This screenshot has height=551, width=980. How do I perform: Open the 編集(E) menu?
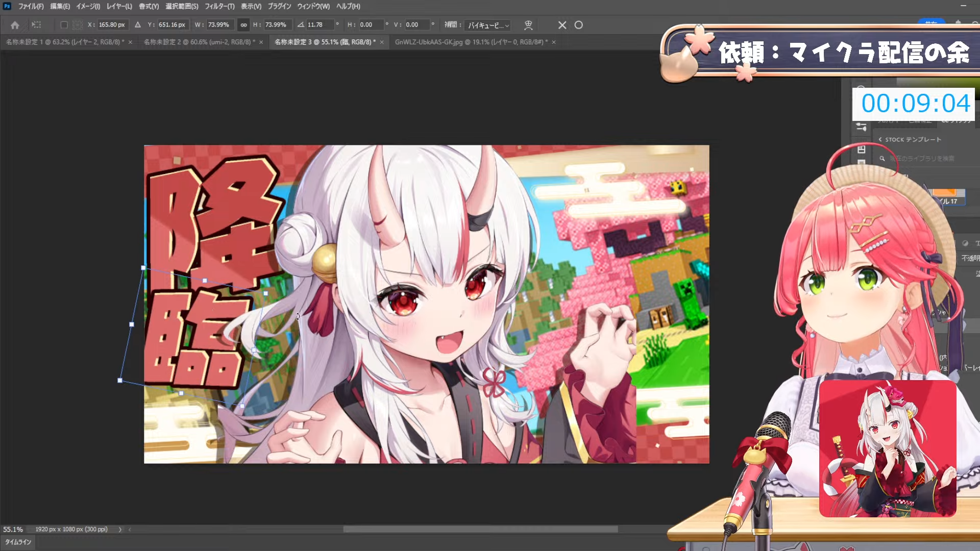click(x=60, y=6)
